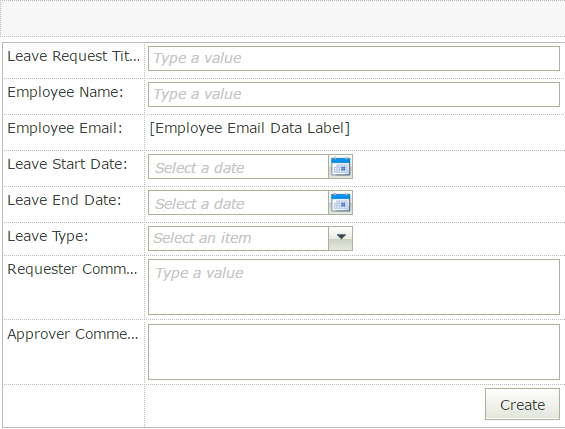Click the Leave Type 'Select an item' box
The width and height of the screenshot is (565, 429).
239,238
